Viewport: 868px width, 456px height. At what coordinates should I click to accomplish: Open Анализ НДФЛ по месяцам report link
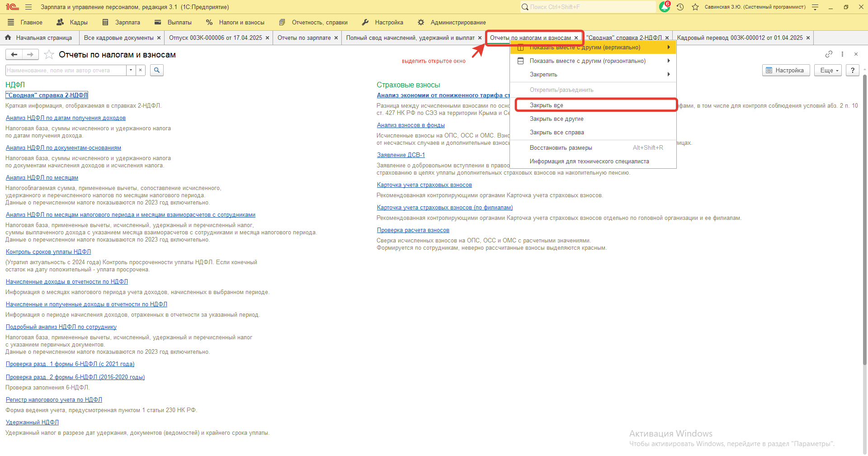(42, 178)
